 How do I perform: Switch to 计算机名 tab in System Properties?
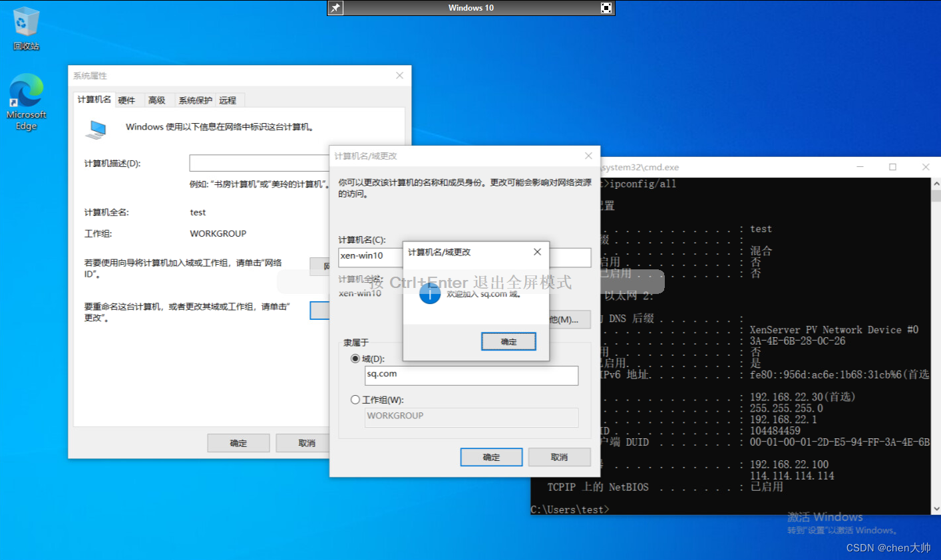tap(94, 99)
